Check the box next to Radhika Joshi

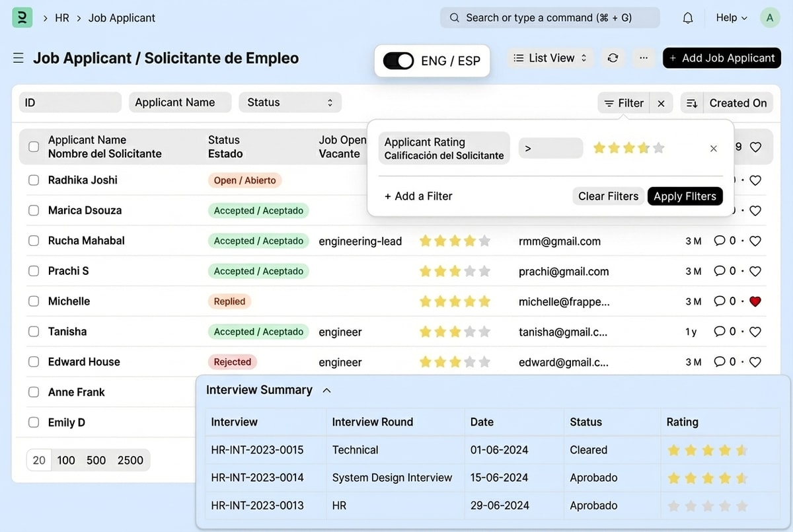tap(34, 180)
